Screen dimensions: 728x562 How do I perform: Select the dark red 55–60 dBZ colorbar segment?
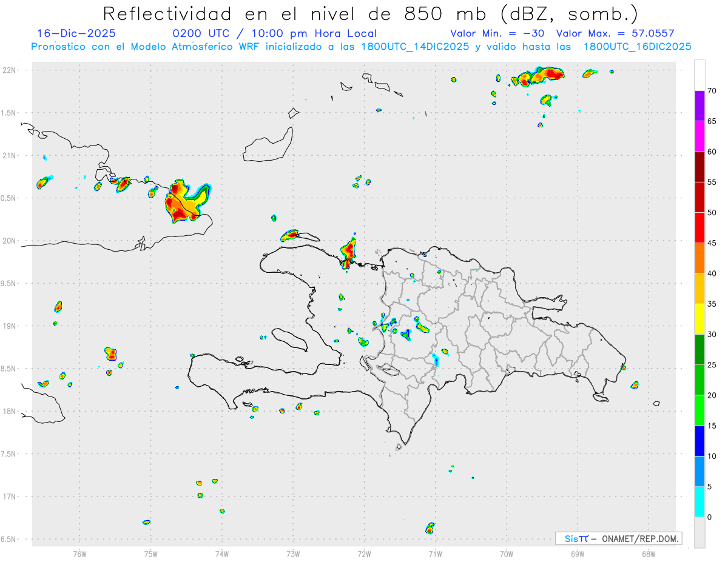699,167
